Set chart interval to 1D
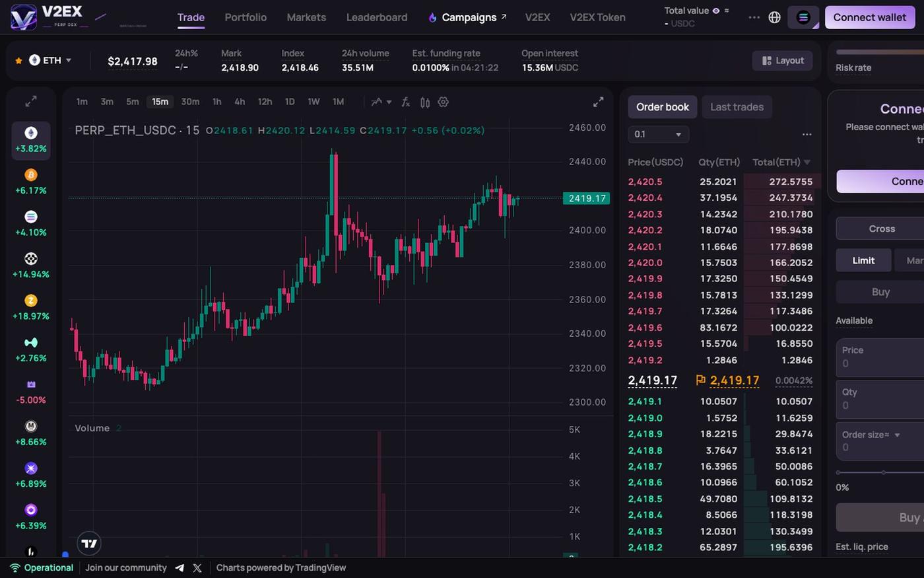The width and height of the screenshot is (924, 578). point(290,102)
